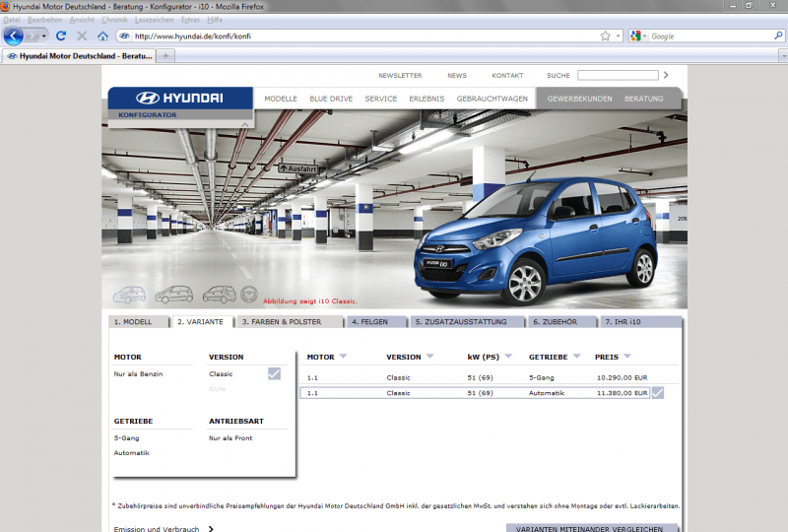Viewport: 788px width, 532px height.
Task: Sort the table by GETRIEBE arrow
Action: pyautogui.click(x=576, y=356)
